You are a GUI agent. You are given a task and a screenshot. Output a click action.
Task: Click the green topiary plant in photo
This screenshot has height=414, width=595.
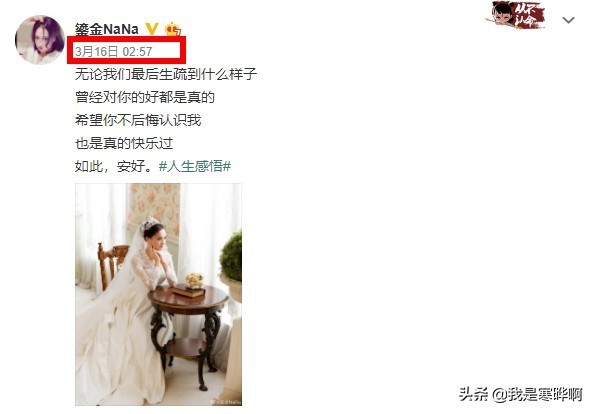click(231, 257)
